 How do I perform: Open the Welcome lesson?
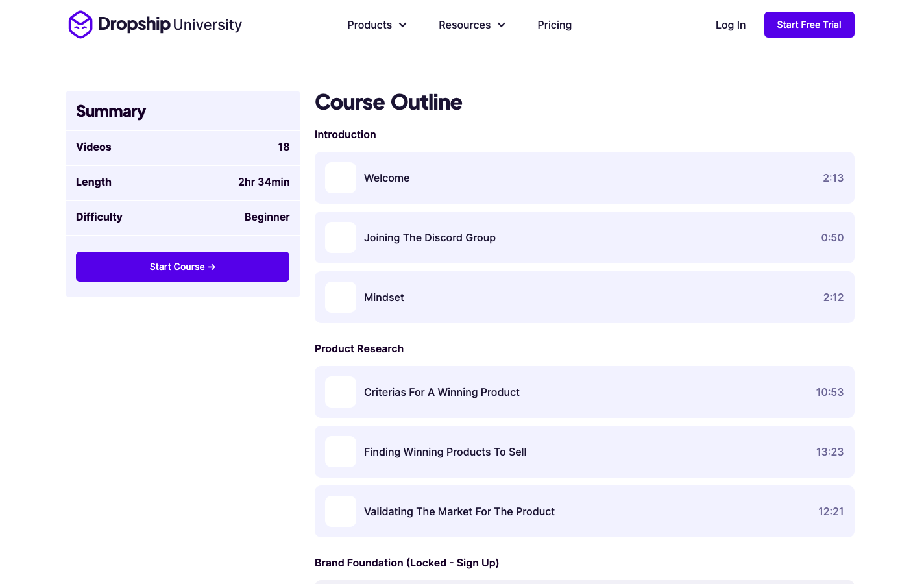pyautogui.click(x=585, y=178)
